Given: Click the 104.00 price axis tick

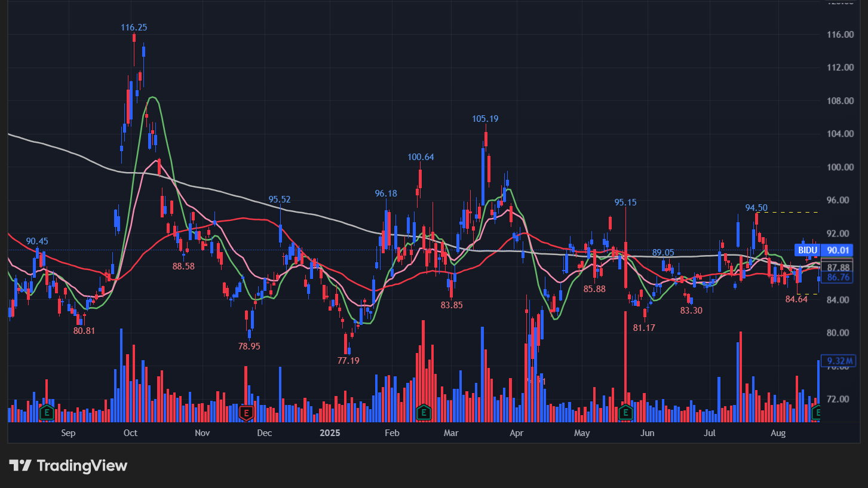Looking at the screenshot, I should [840, 134].
